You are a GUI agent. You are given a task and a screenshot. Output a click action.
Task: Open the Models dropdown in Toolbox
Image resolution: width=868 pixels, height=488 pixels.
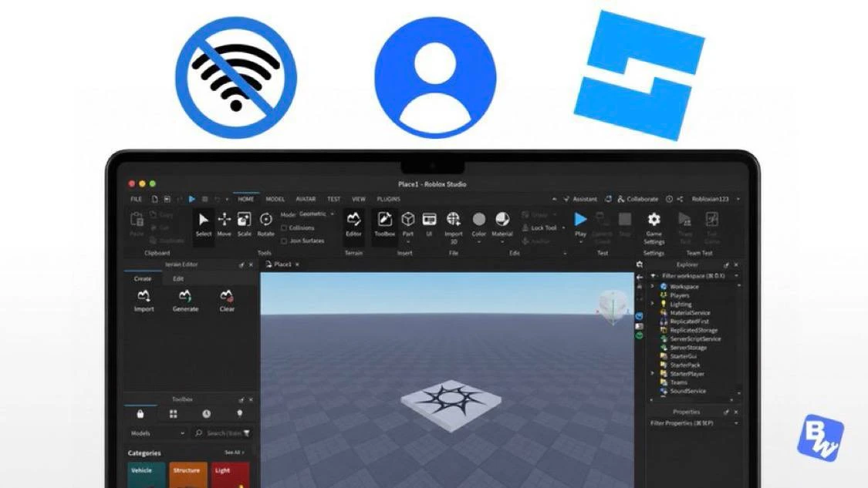[x=157, y=433]
